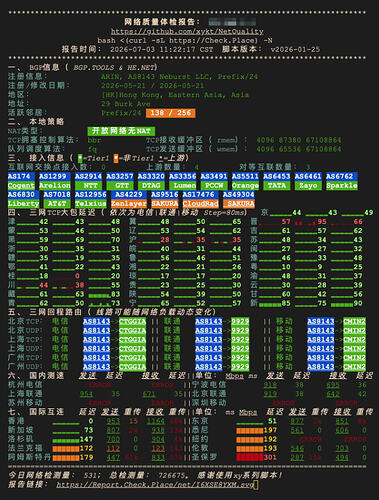Click the Liberty label
This screenshot has width=379, height=500.
pos(23,203)
